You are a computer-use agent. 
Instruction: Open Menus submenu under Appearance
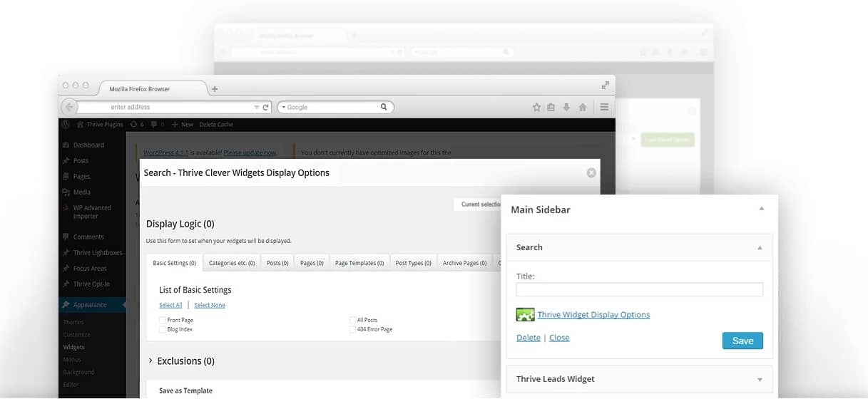(x=72, y=360)
